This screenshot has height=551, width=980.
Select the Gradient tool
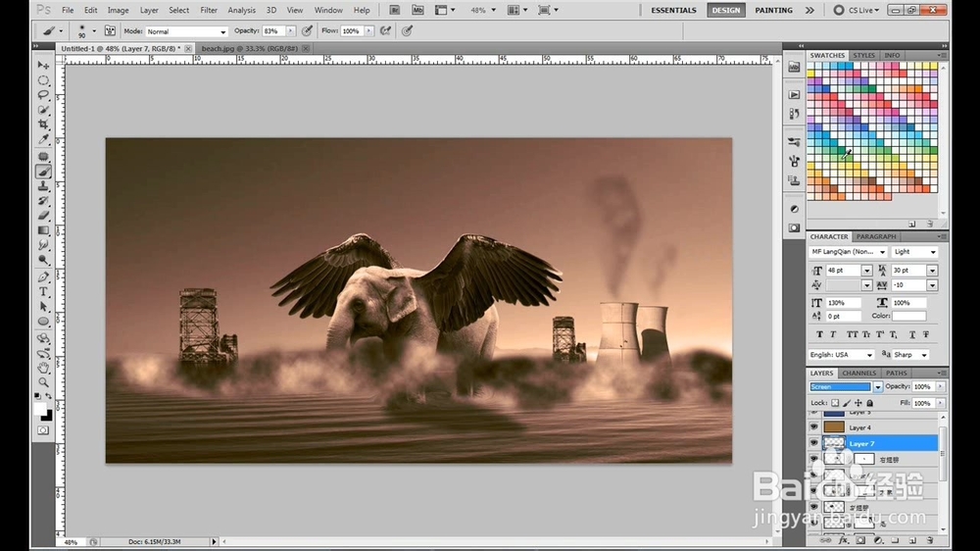tap(43, 230)
